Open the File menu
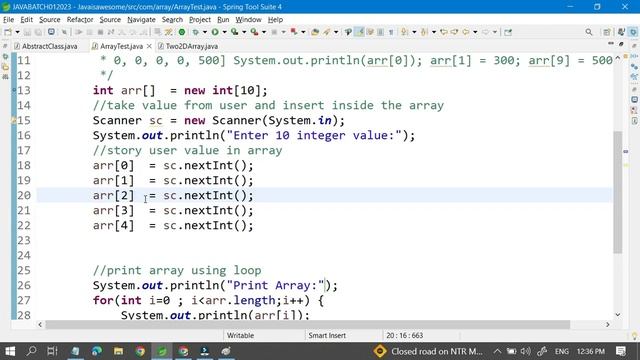This screenshot has width=640, height=360. [8, 20]
